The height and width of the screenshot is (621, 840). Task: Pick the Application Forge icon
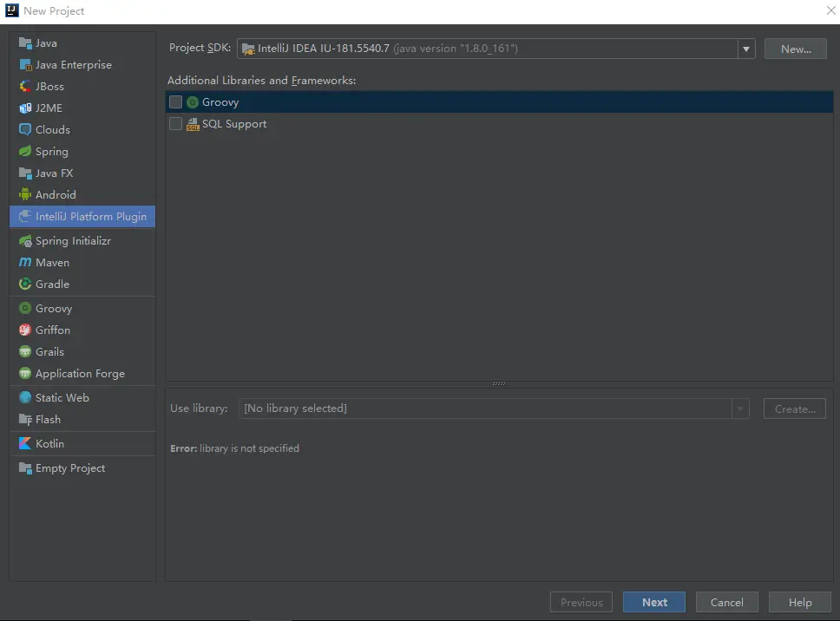(x=25, y=374)
